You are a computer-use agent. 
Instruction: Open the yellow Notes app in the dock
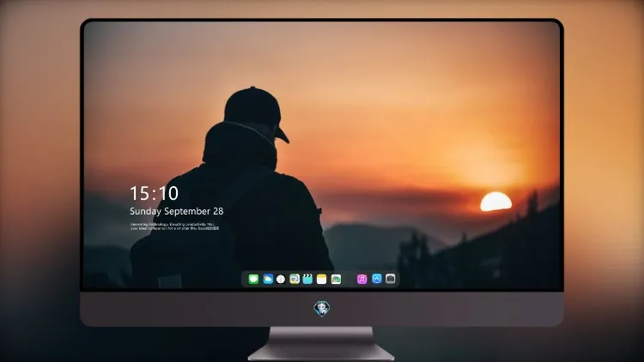pos(322,279)
